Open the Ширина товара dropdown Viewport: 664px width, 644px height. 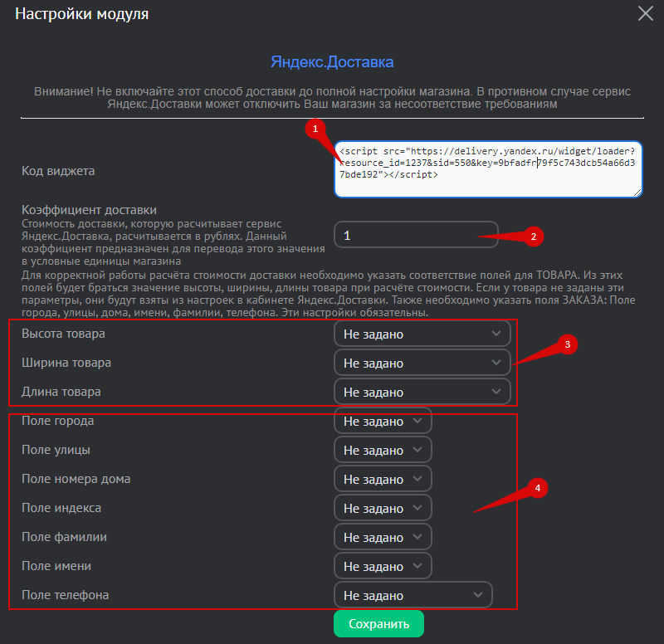click(x=422, y=363)
